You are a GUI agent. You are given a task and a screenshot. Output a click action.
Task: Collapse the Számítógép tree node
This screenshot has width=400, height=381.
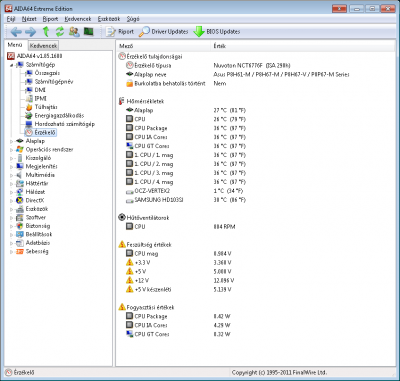(x=12, y=65)
